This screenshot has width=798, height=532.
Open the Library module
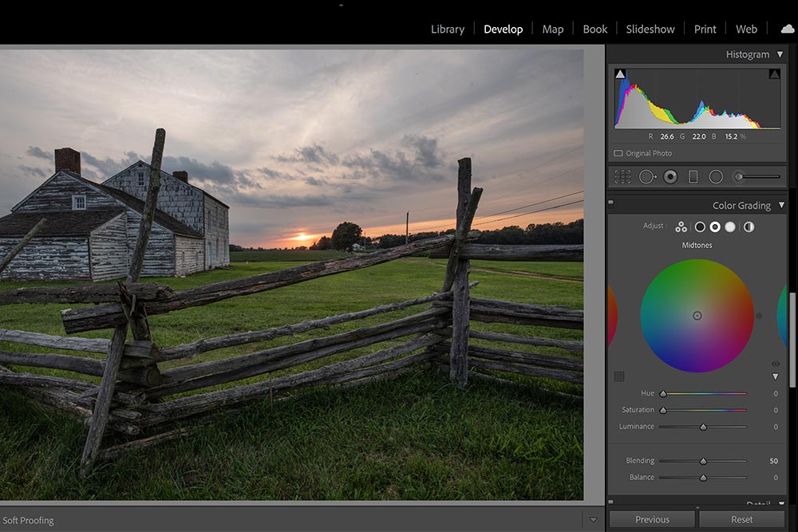448,29
